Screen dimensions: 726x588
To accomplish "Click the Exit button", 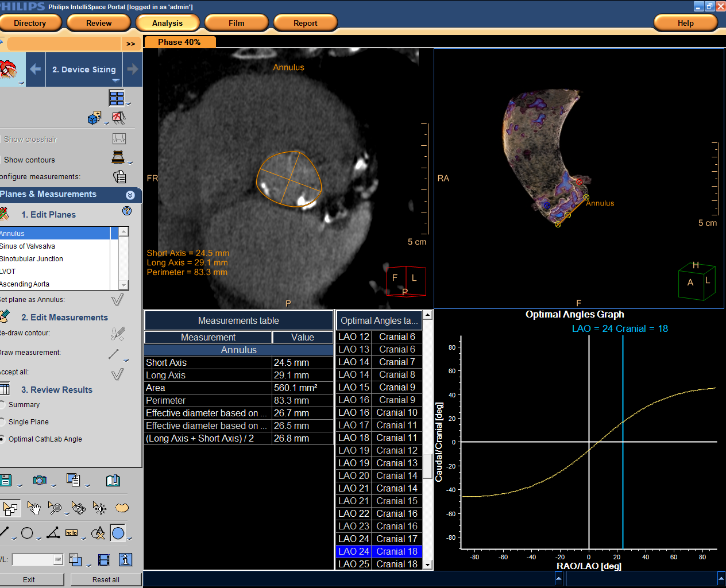I will pyautogui.click(x=29, y=579).
